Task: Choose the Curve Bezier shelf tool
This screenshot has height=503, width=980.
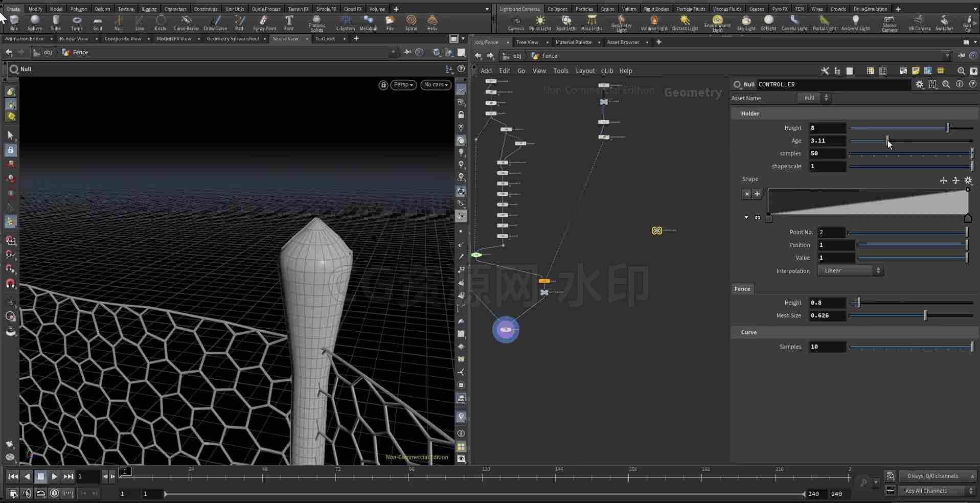Action: [x=186, y=23]
